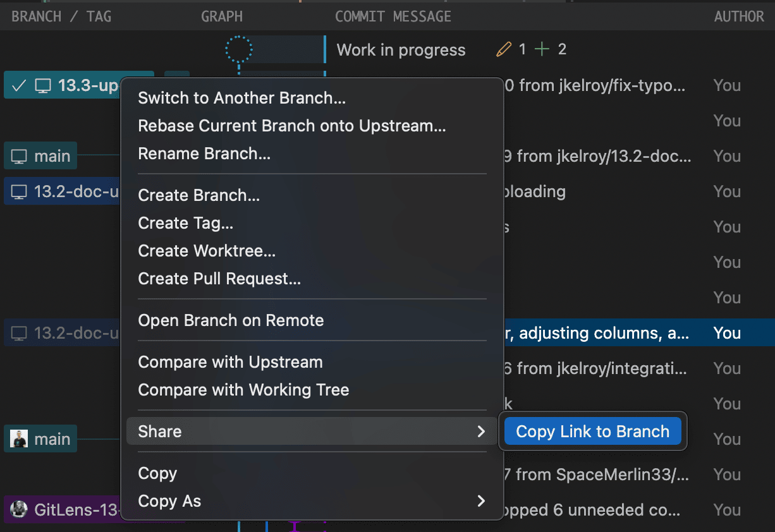Click the pencil modified-files icon

pos(503,49)
